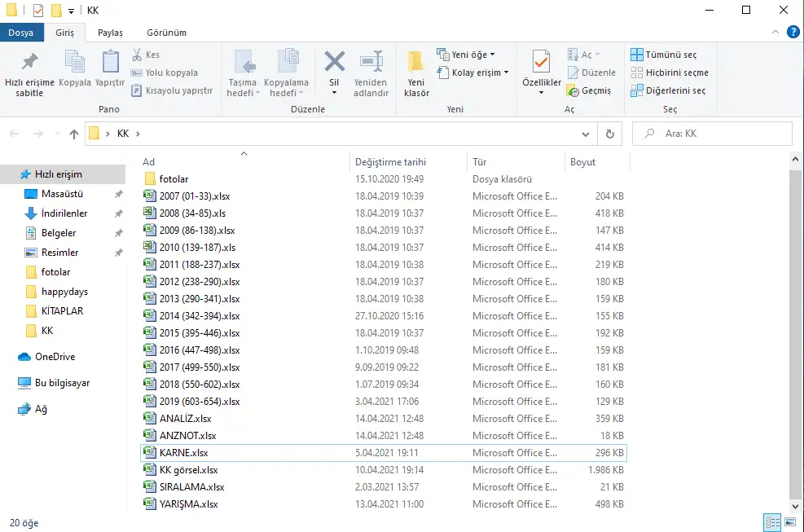Switch to details view icon in status bar
Viewport: 804px width, 532px height.
pyautogui.click(x=771, y=522)
